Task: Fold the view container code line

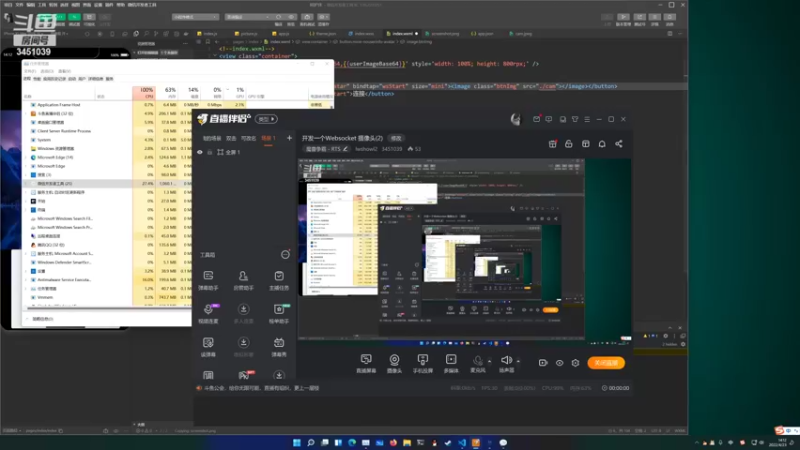Action: [215, 56]
